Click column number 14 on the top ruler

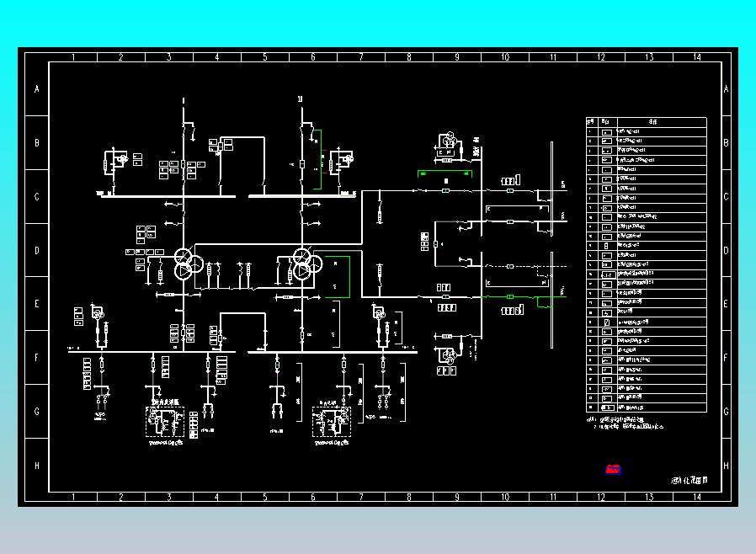pos(697,57)
